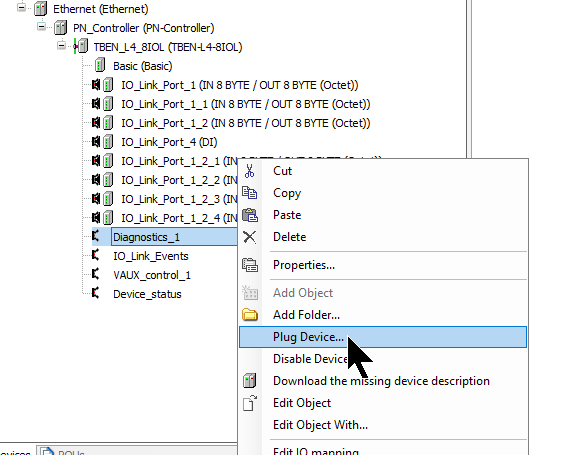Select Disable Device menu entry
569x455 pixels.
point(383,359)
